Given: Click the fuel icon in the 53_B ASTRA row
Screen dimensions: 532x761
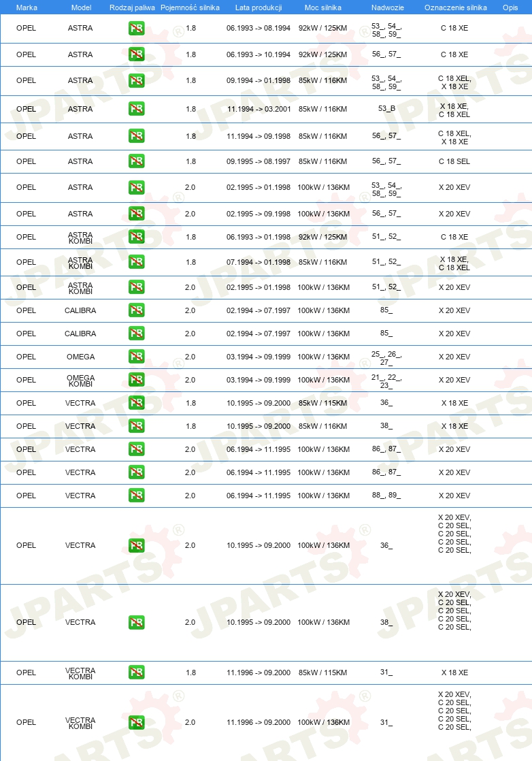Looking at the screenshot, I should coord(136,109).
